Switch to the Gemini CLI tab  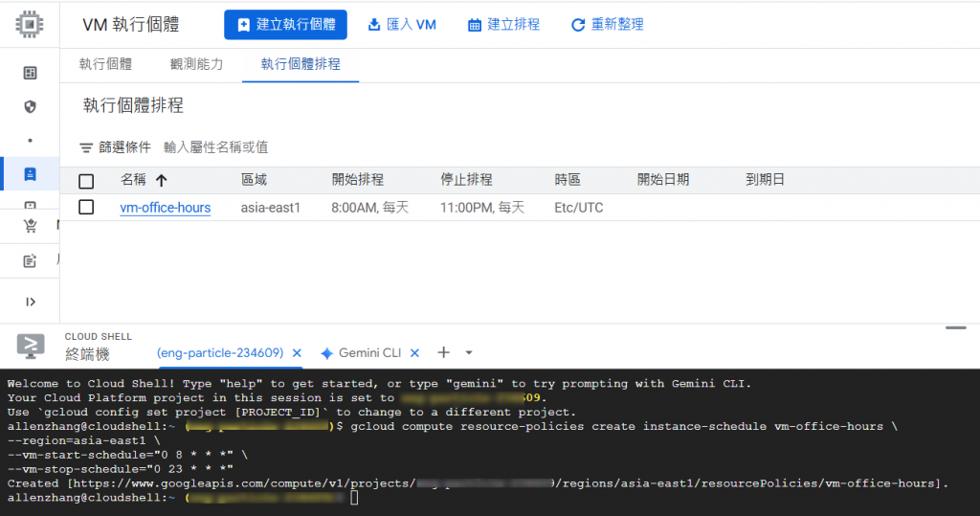click(361, 352)
